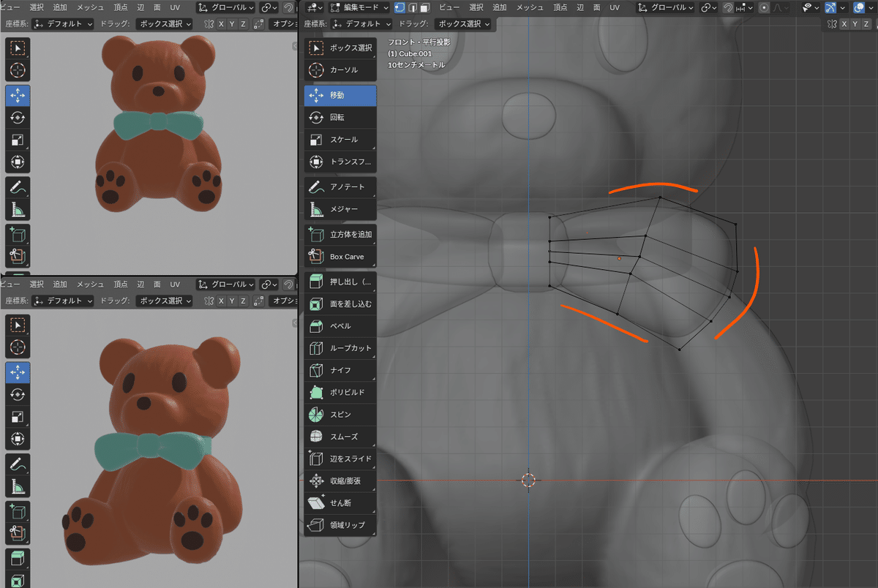Open デフォルト dropdown in upper-left viewport
878x588 pixels.
pyautogui.click(x=62, y=24)
